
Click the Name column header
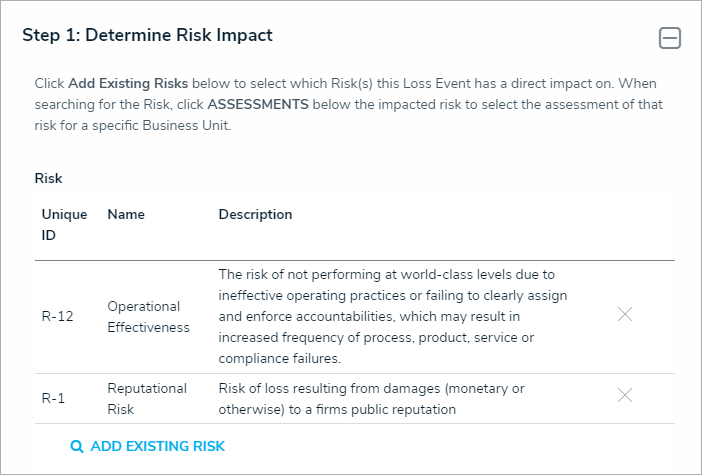click(x=126, y=214)
